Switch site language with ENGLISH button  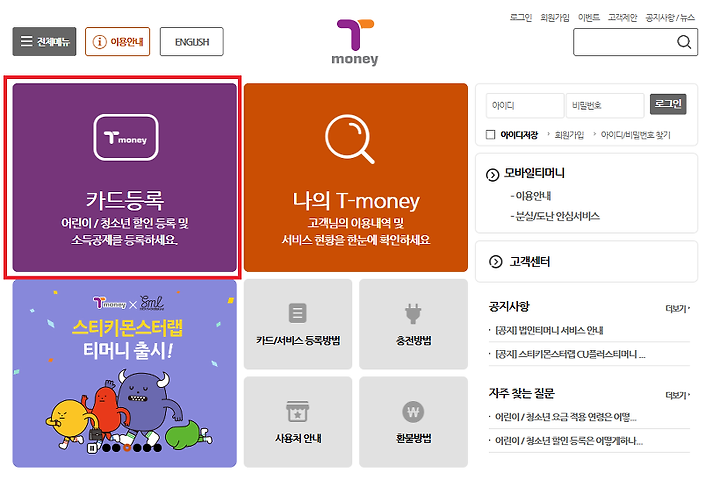(191, 42)
